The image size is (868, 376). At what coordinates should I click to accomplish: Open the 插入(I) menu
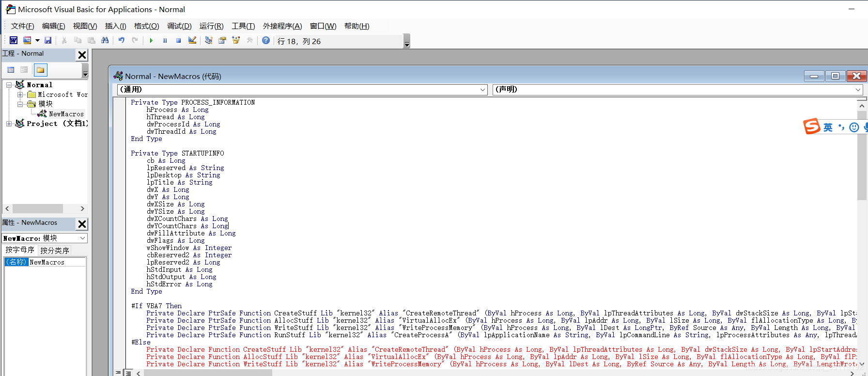pyautogui.click(x=116, y=26)
